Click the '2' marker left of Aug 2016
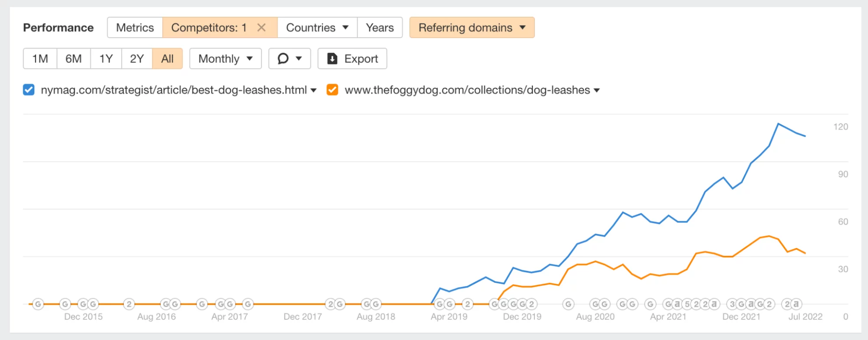Screen dimensions: 868x340 click(x=129, y=304)
